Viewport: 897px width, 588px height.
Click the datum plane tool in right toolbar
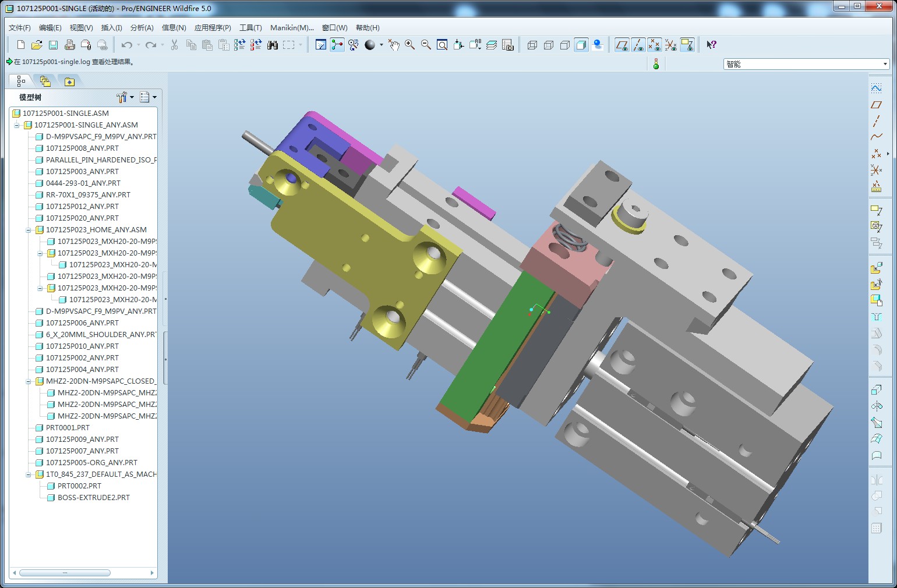[x=876, y=105]
